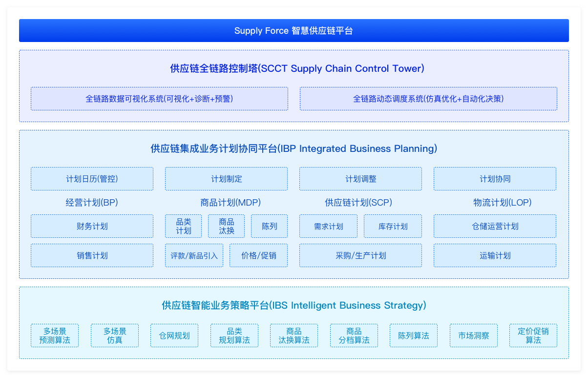Open 计划协同 box

495,179
